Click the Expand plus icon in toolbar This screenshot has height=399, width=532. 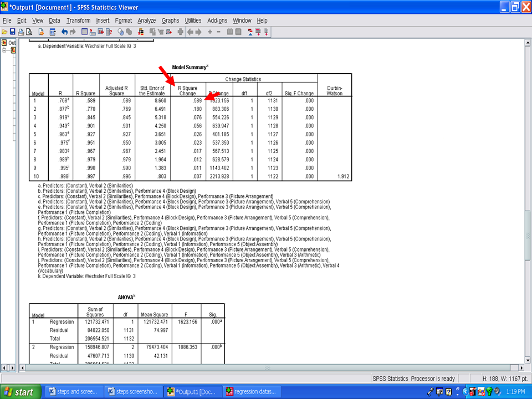[209, 32]
